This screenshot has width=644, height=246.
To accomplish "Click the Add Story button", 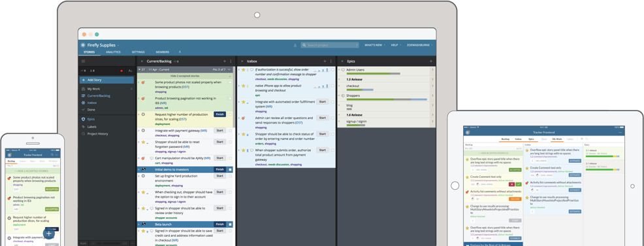I will click(x=106, y=80).
